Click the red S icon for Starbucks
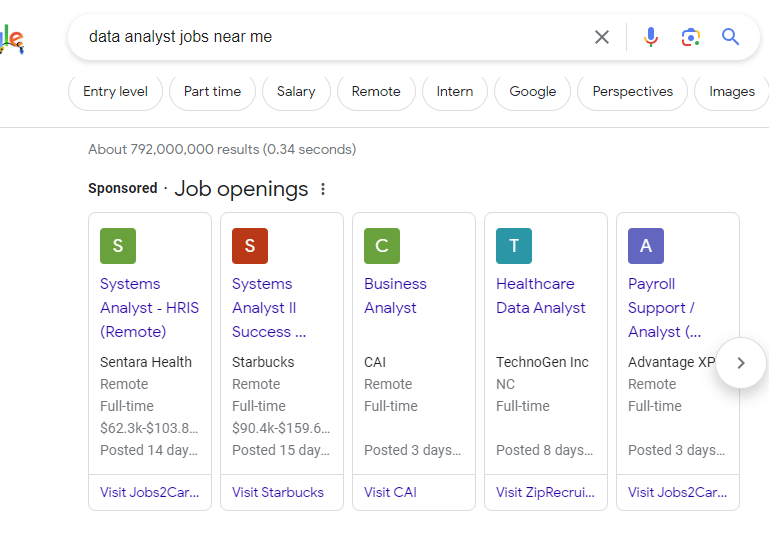 [x=250, y=246]
